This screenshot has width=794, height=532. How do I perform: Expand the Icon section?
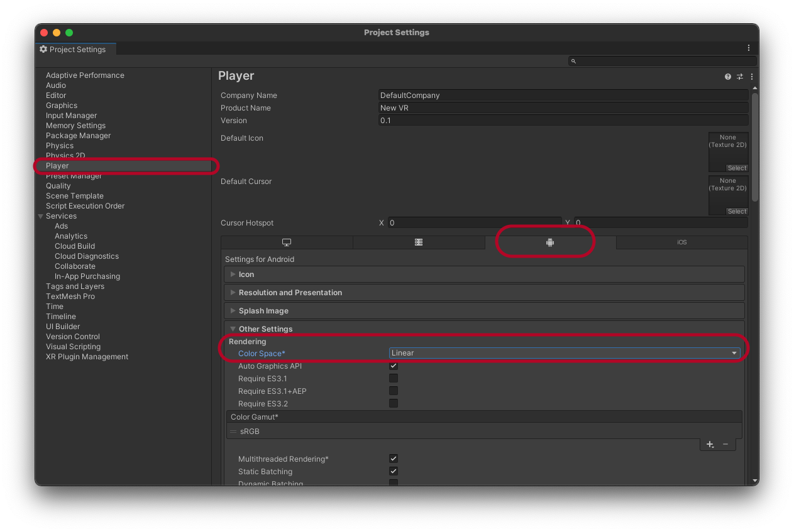(484, 274)
